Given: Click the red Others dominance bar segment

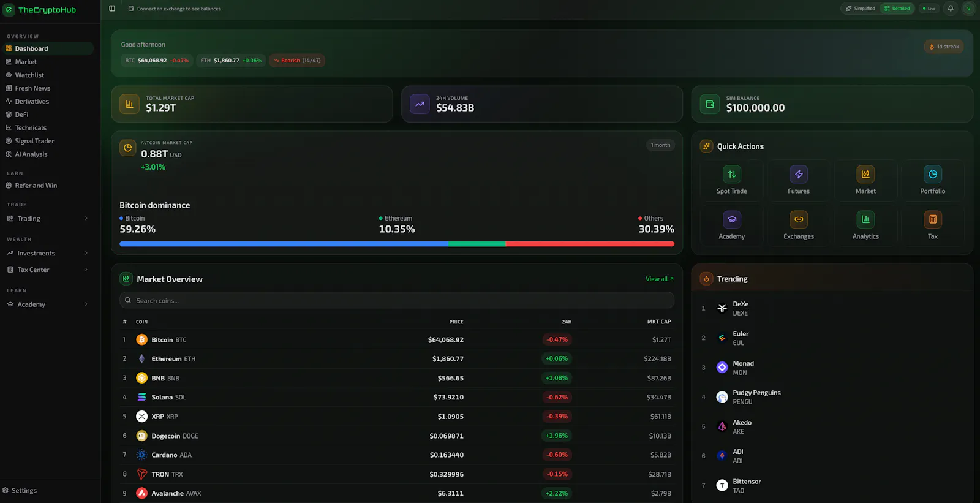Looking at the screenshot, I should pos(590,244).
